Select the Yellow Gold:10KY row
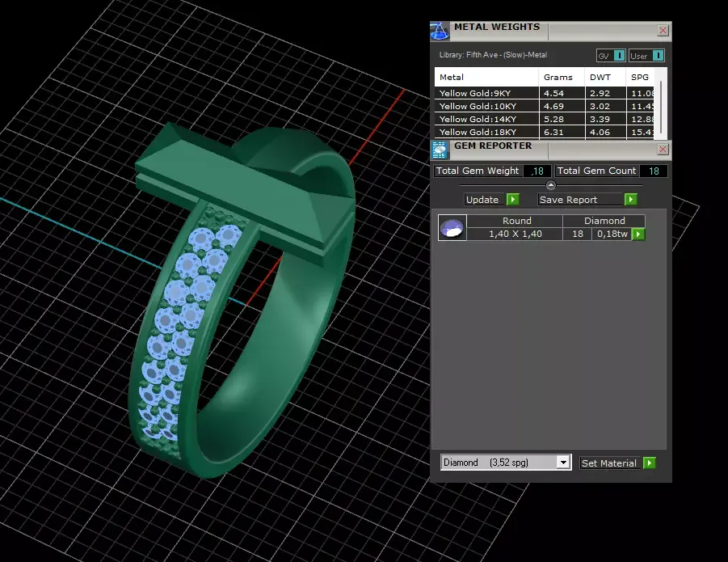Viewport: 728px width, 562px height. pyautogui.click(x=544, y=107)
